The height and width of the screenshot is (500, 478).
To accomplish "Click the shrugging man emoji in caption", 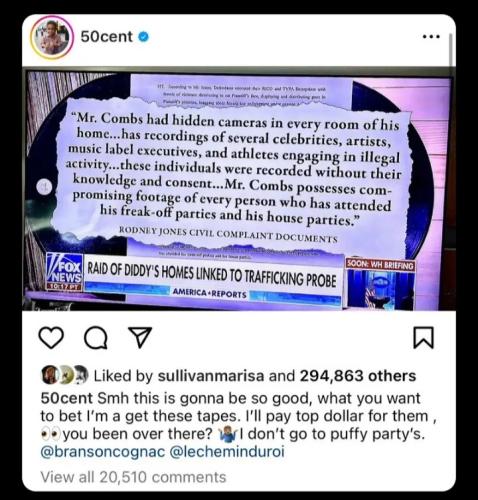I will tap(228, 434).
